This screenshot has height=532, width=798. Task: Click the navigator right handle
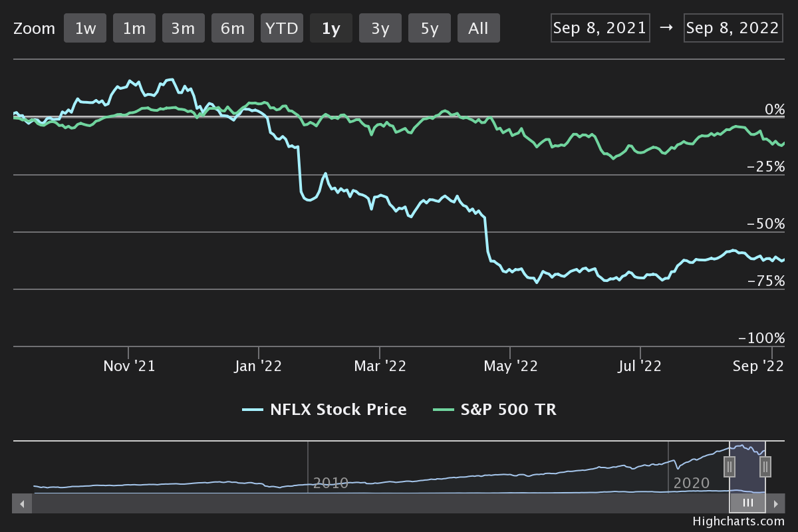click(x=765, y=467)
